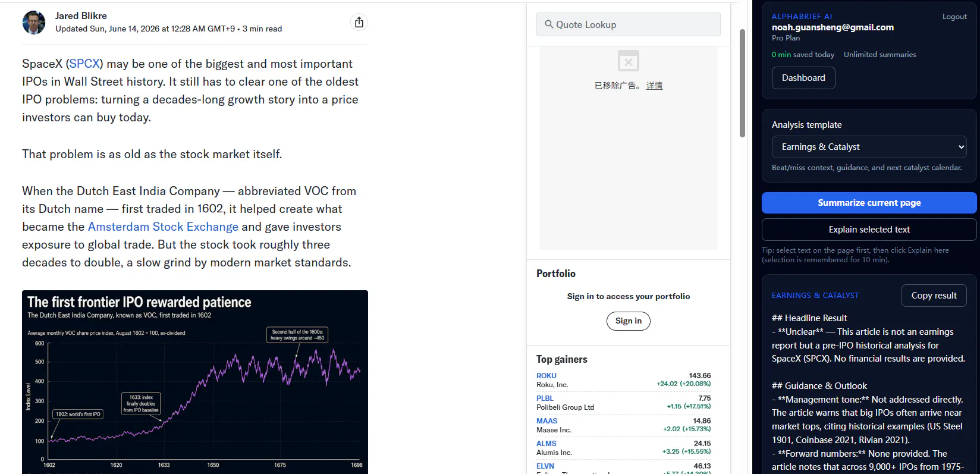Click 'That problem is as old' paragraph
The height and width of the screenshot is (474, 980).
tap(152, 154)
